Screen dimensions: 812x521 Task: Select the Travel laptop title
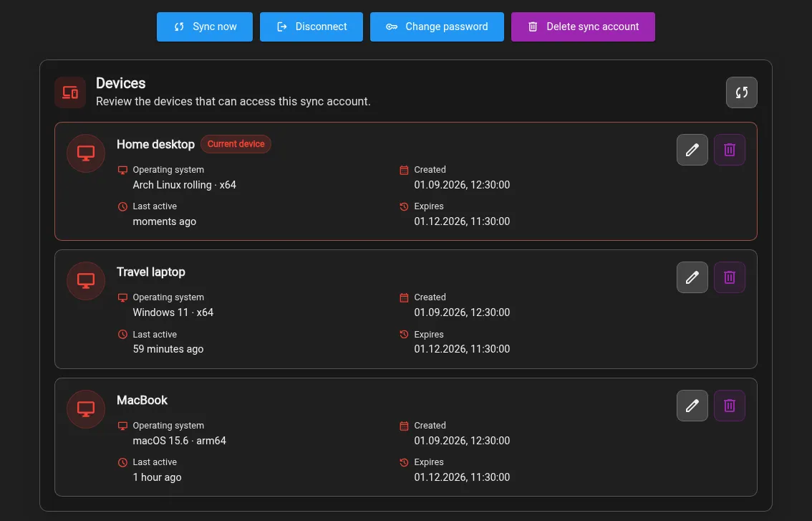(150, 272)
